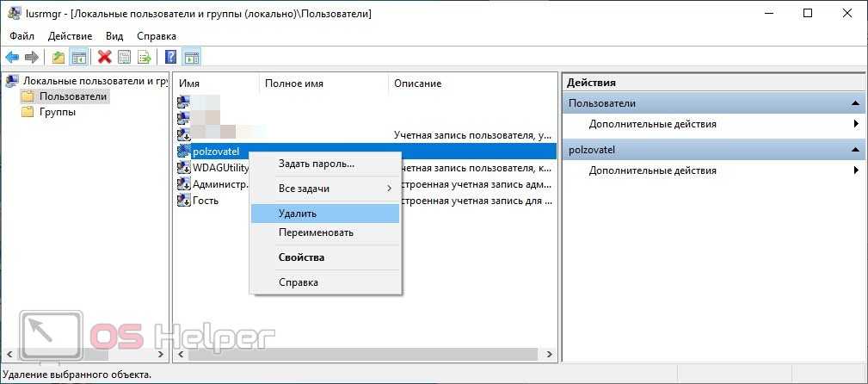Click the user list horizontal scrollbar thumb
Screen dimensions: 868x384
(362, 354)
